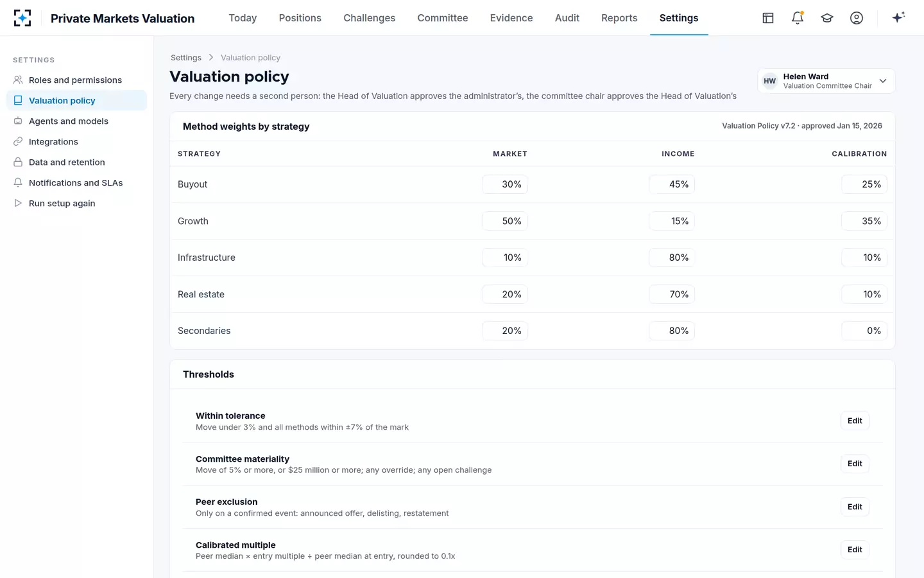Screen dimensions: 924x578
Task: Click the Settings breadcrumb link
Action: point(186,58)
